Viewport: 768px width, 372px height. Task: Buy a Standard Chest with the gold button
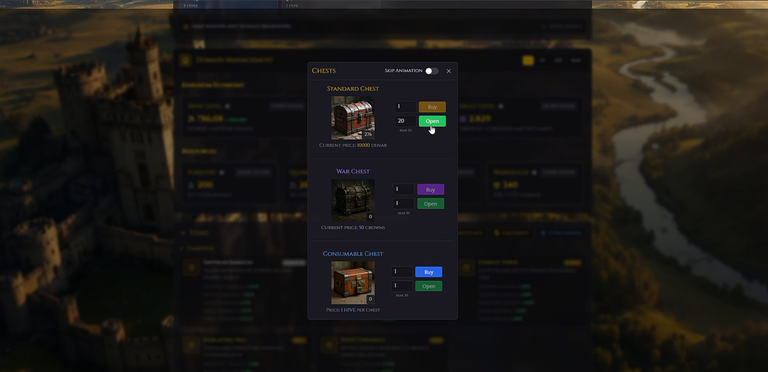coord(432,107)
